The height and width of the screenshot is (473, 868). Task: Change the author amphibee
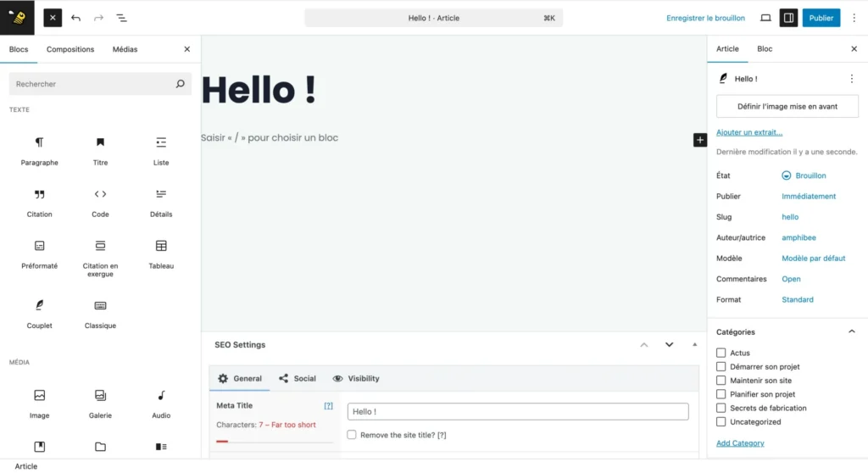tap(798, 237)
